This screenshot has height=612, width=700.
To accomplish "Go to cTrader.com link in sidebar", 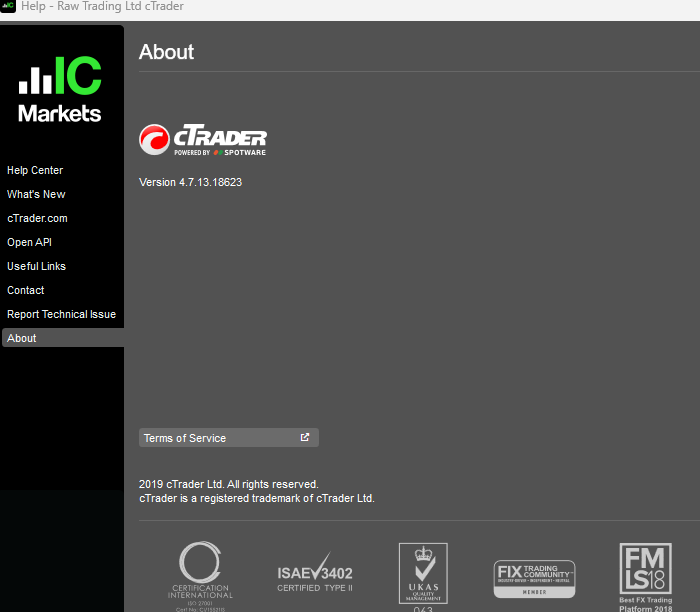I will click(37, 218).
